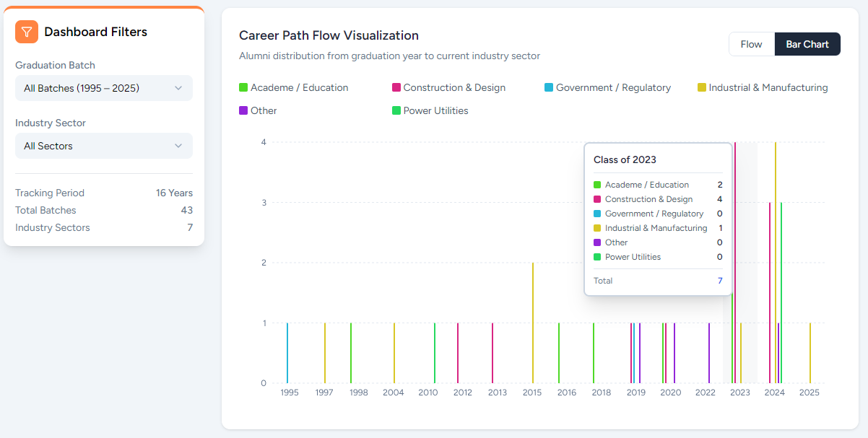Toggle Academe / Education legend series
Viewport: 868px width, 438px height.
point(294,87)
